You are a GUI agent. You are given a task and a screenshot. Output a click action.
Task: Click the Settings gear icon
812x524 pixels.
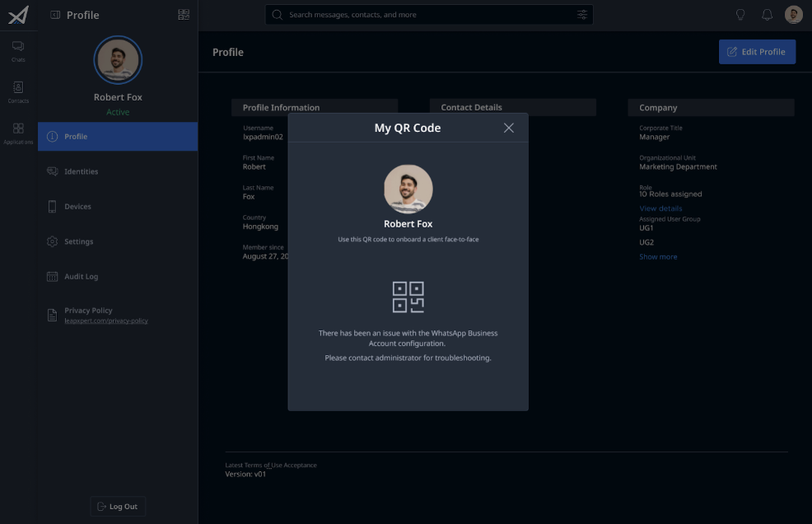53,241
